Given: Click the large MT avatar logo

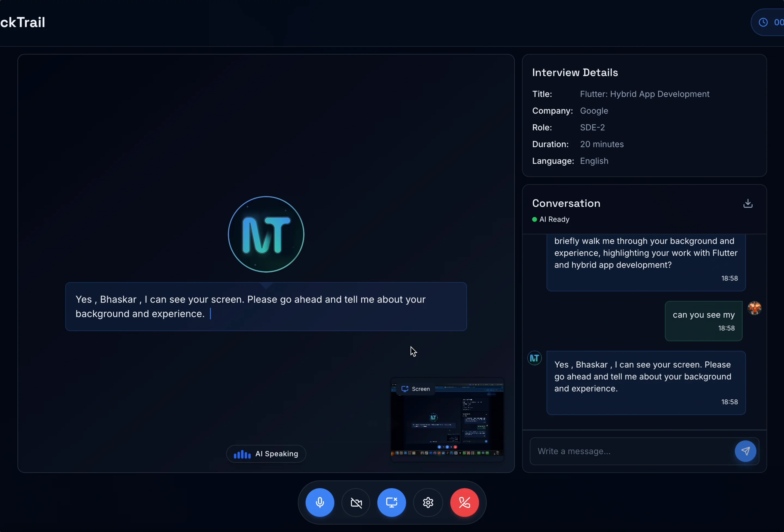Looking at the screenshot, I should [266, 234].
